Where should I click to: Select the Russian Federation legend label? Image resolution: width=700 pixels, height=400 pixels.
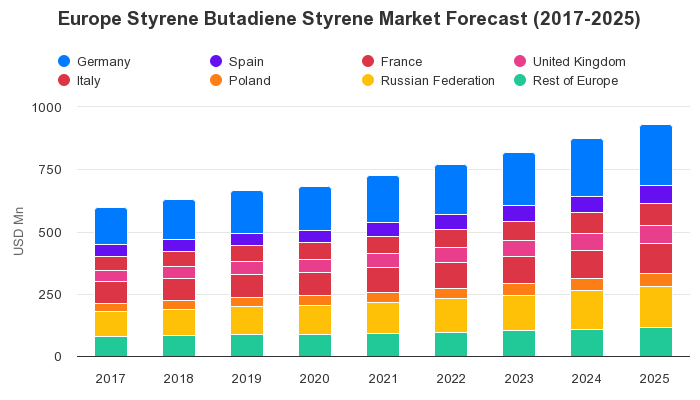(438, 81)
